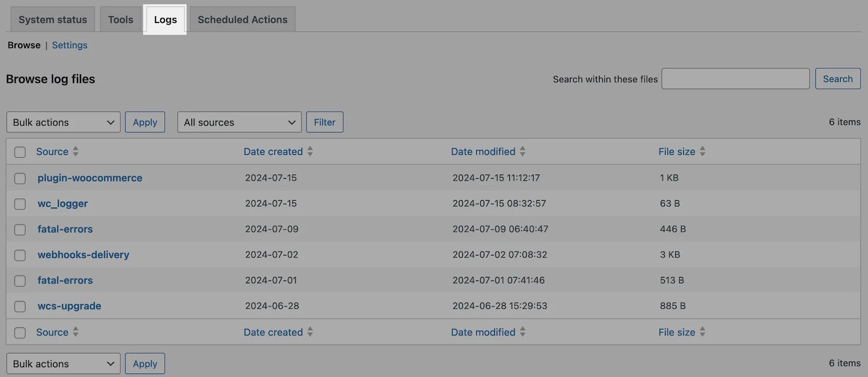The height and width of the screenshot is (377, 868).
Task: Click sort arrows beside top File size
Action: point(703,151)
